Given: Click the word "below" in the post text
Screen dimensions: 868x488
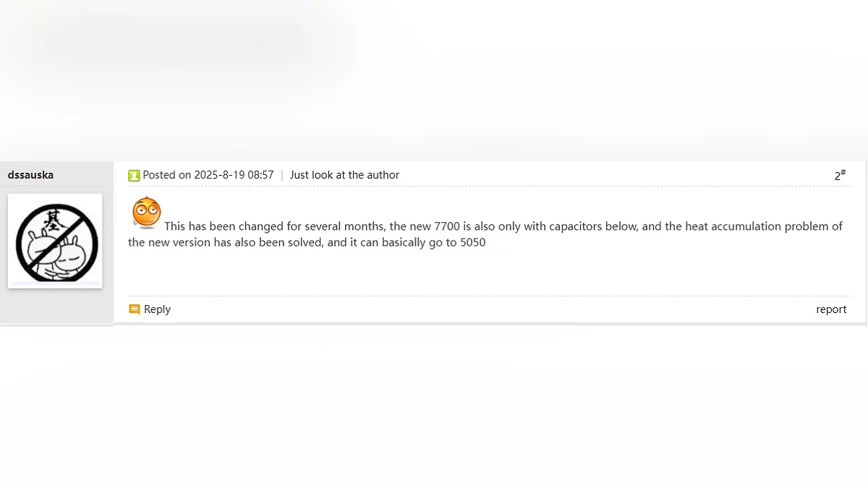Looking at the screenshot, I should 622,226.
